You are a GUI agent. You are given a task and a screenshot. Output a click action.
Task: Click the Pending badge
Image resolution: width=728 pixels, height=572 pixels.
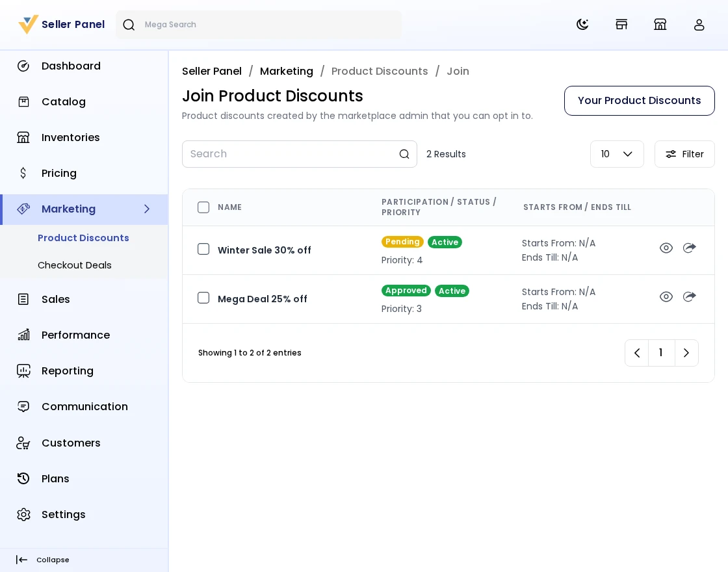(402, 242)
